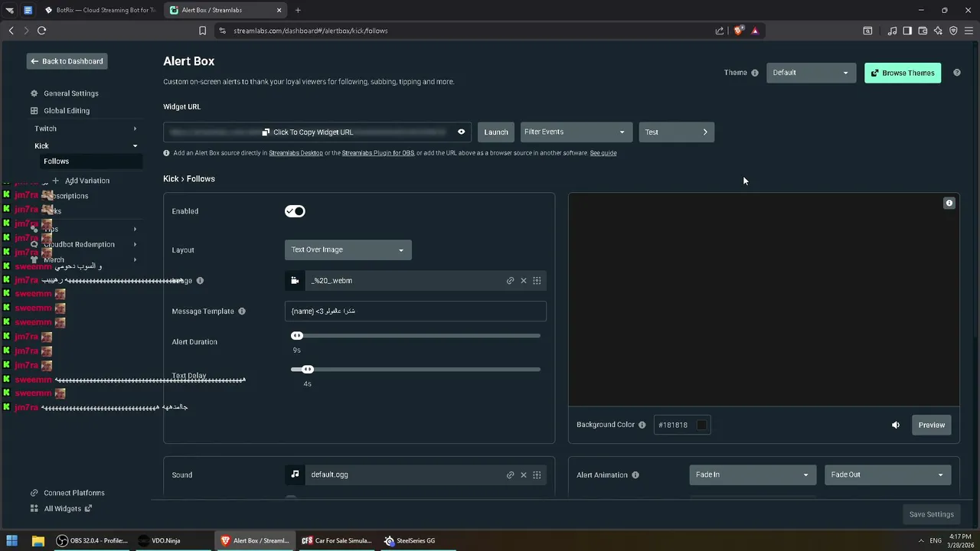Screen dimensions: 980x551
Task: Click the Text Delay slider handle
Action: (307, 370)
